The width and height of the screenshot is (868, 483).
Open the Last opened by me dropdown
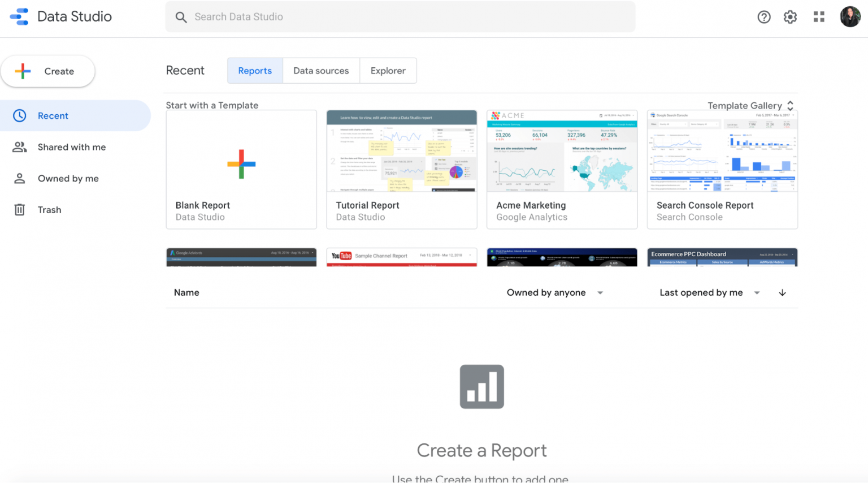(708, 292)
